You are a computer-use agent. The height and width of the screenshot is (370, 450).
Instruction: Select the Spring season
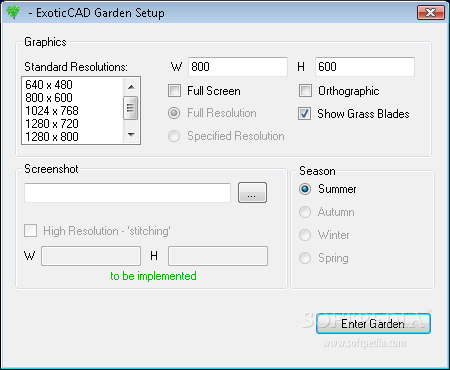305,258
